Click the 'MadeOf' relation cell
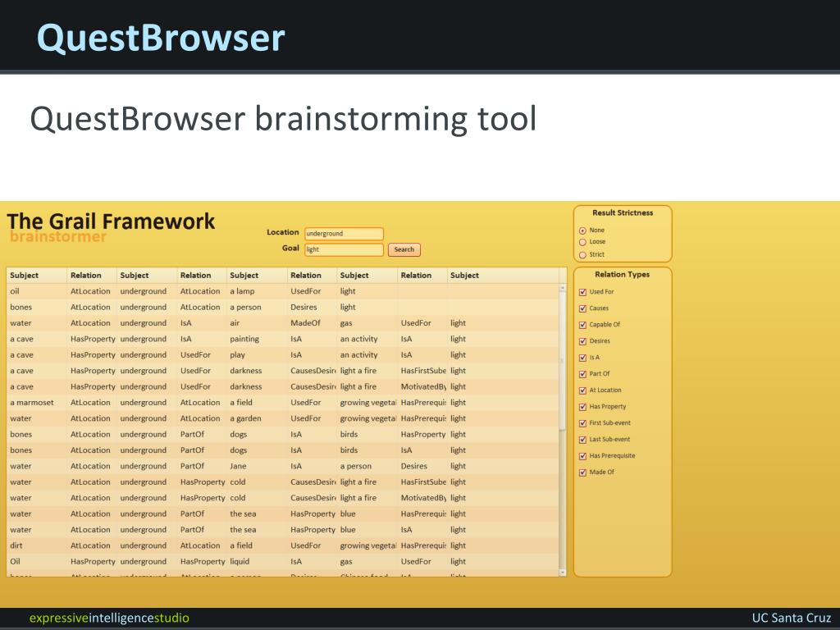The width and height of the screenshot is (840, 630). (x=305, y=323)
